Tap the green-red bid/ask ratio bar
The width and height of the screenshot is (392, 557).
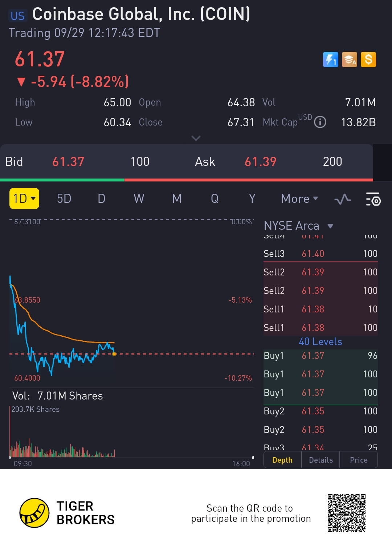point(187,180)
